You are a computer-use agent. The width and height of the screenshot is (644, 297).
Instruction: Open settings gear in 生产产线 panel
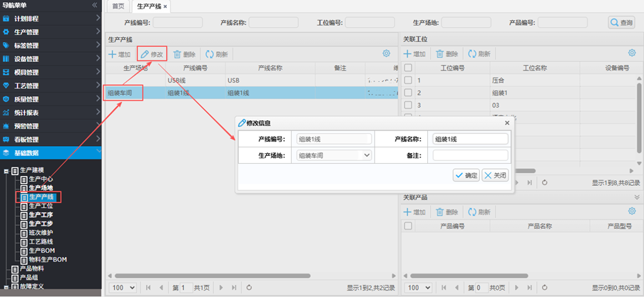[x=386, y=53]
